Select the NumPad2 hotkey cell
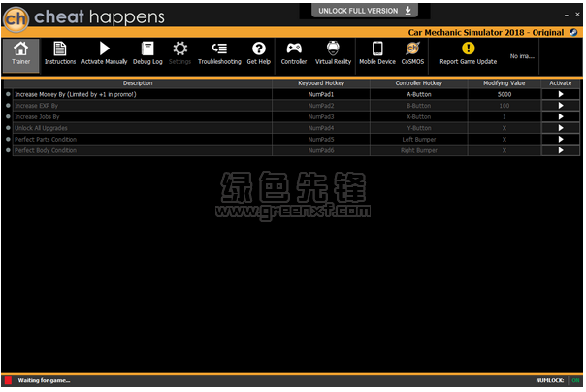 pos(321,106)
